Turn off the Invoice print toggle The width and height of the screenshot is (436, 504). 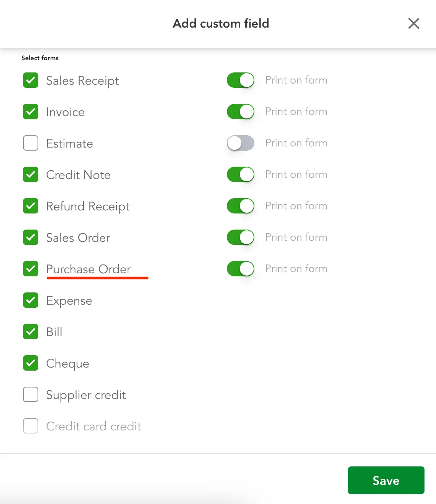[x=241, y=112]
